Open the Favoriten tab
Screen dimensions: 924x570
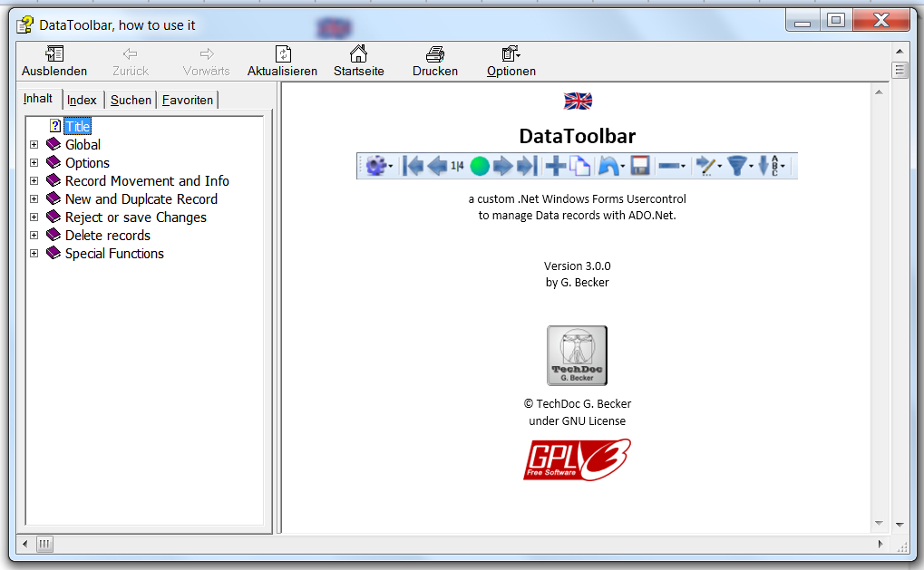click(x=188, y=100)
